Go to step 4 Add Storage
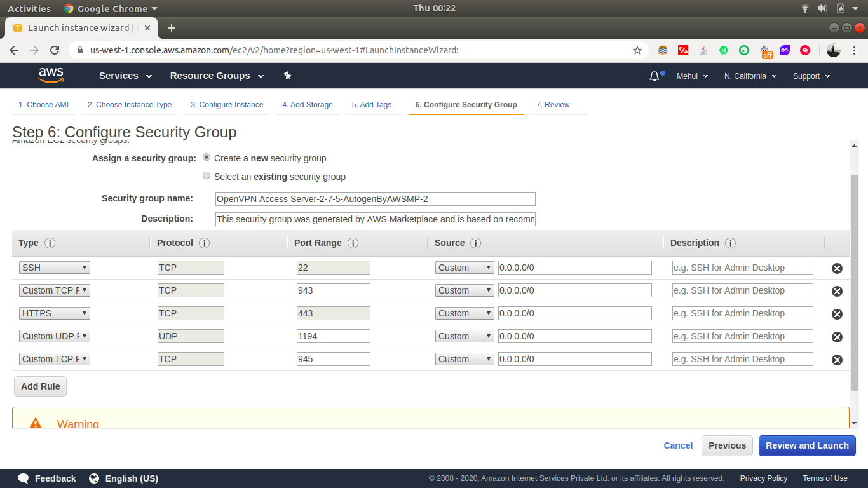 point(308,105)
